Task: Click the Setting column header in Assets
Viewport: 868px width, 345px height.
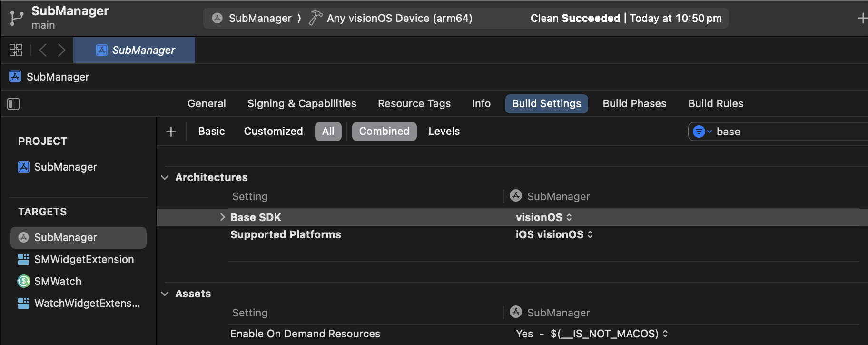Action: click(250, 313)
